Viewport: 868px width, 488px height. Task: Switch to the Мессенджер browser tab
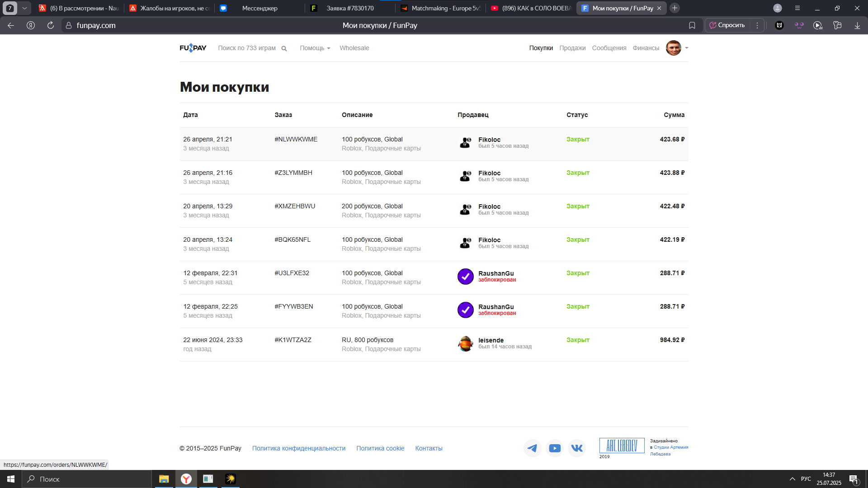coord(259,8)
